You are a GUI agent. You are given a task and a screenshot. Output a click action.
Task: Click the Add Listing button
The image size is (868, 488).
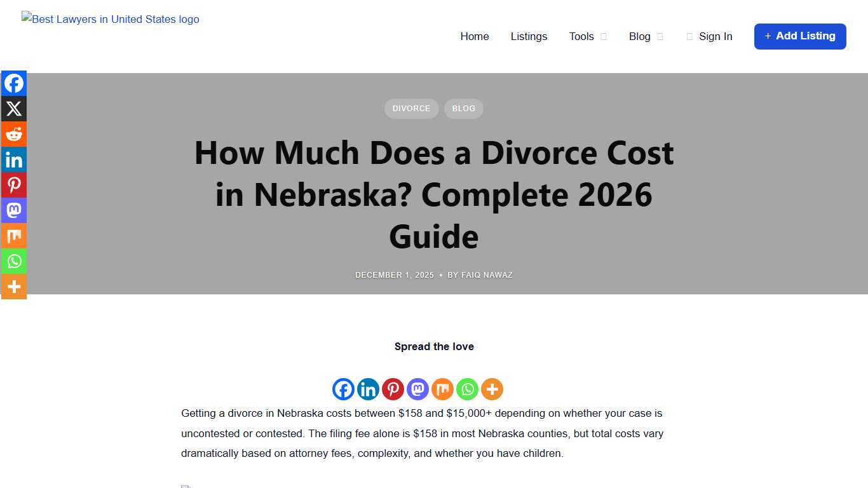800,36
